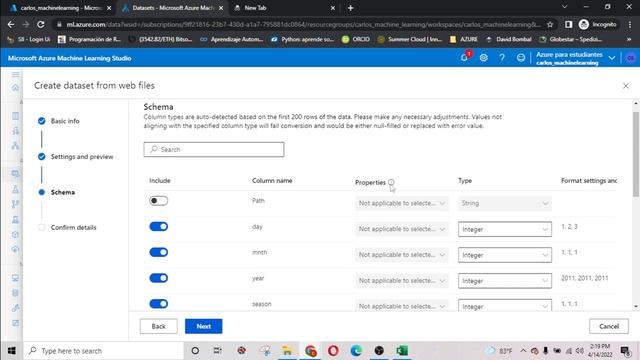Open Excel from taskbar
This screenshot has width=640, height=360.
pos(402,351)
